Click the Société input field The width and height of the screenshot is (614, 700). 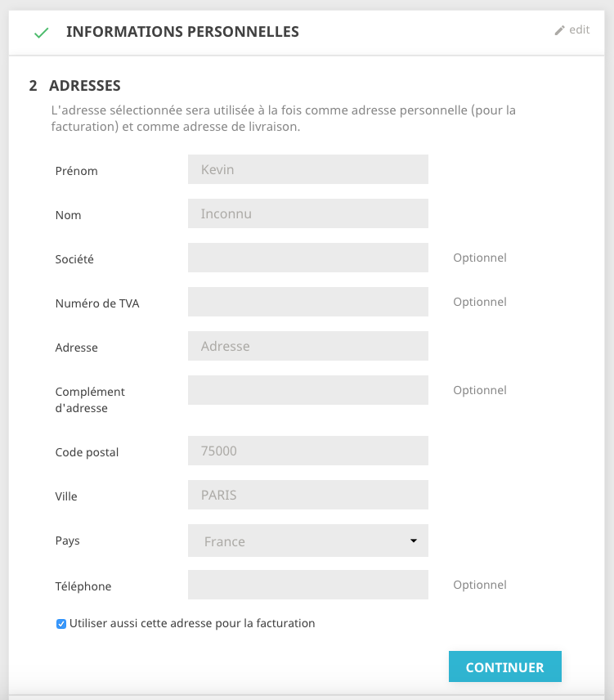click(x=308, y=258)
